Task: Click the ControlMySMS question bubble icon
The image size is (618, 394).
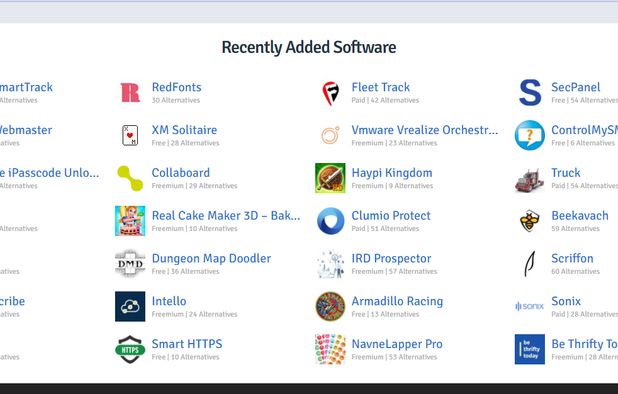Action: [530, 136]
